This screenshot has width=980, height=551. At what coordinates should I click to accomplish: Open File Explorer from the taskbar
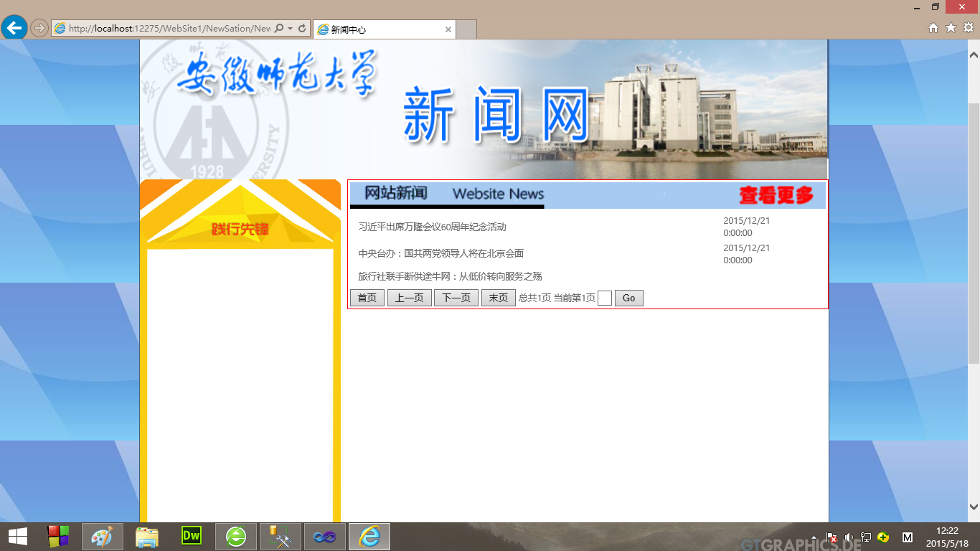(x=147, y=536)
